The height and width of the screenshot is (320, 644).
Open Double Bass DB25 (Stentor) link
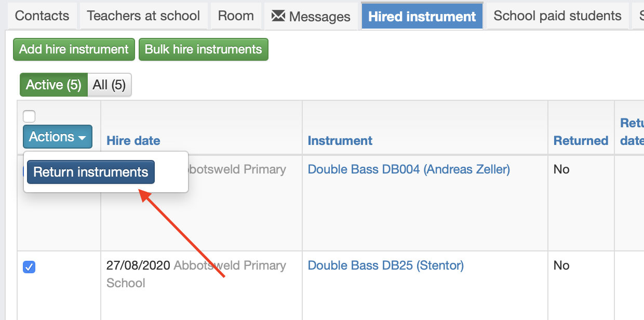(x=386, y=265)
